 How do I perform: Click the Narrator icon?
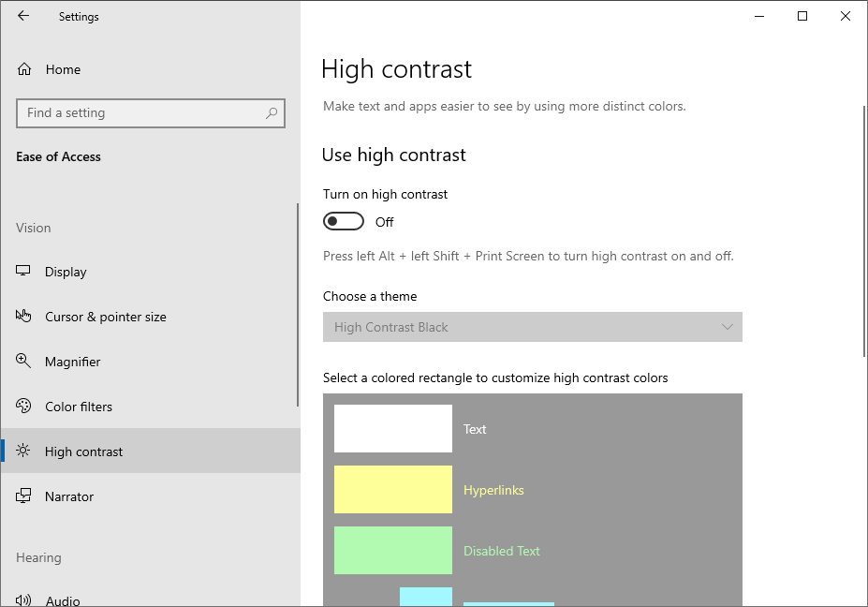point(23,496)
